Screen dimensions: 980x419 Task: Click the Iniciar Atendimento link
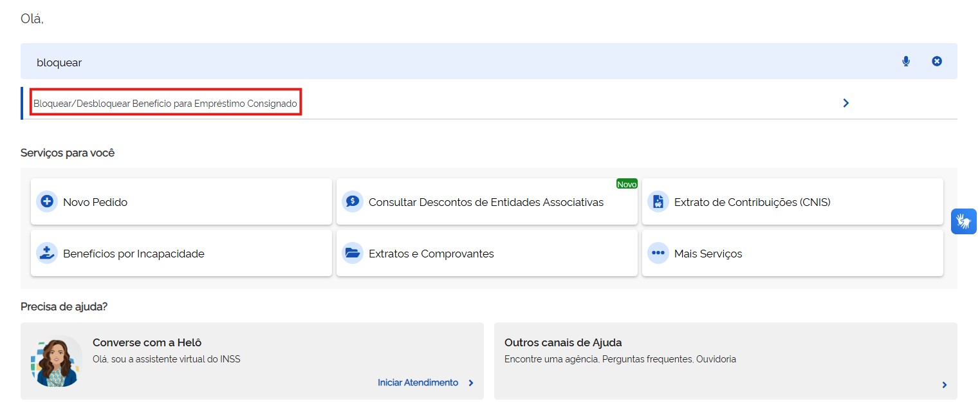(x=418, y=382)
